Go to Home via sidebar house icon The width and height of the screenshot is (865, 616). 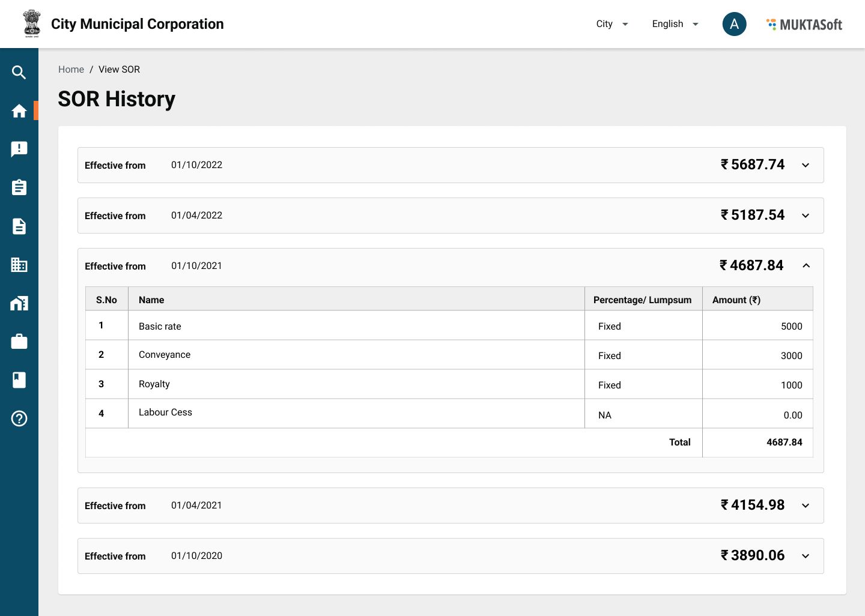pos(19,111)
